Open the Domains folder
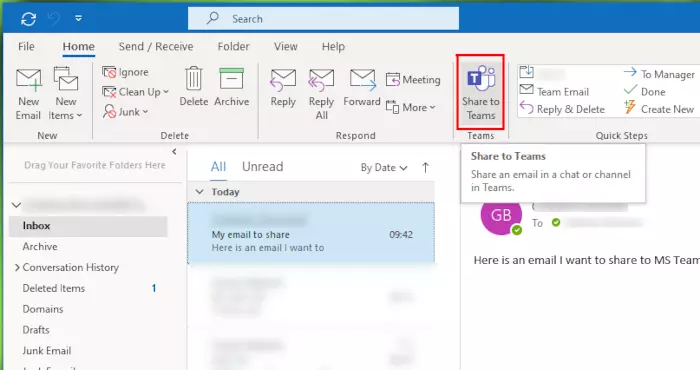This screenshot has height=370, width=700. point(43,309)
